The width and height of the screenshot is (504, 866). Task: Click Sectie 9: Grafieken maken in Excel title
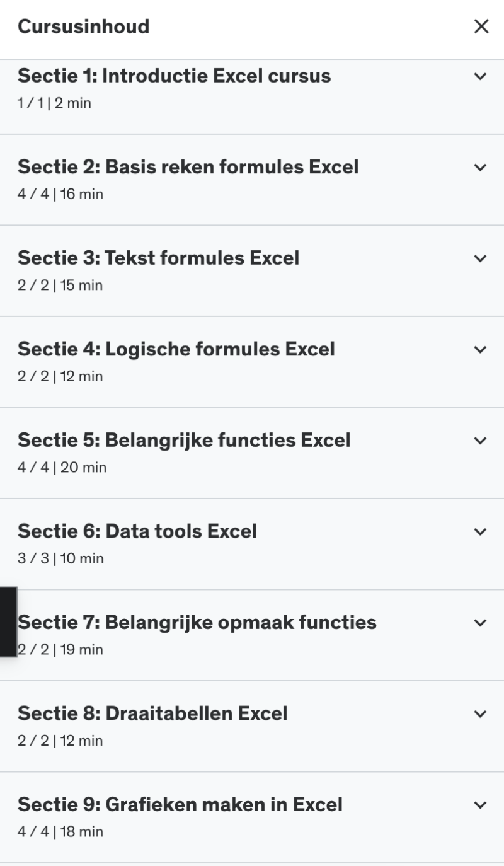[x=180, y=804]
